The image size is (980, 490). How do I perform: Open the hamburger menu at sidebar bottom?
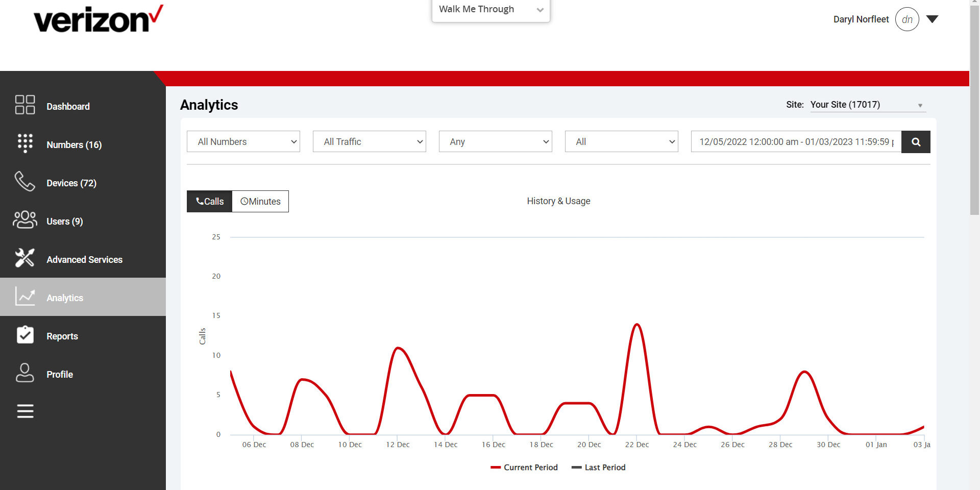(x=24, y=411)
